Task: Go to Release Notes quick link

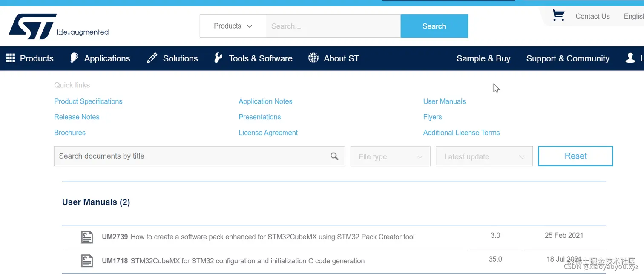Action: (x=77, y=117)
